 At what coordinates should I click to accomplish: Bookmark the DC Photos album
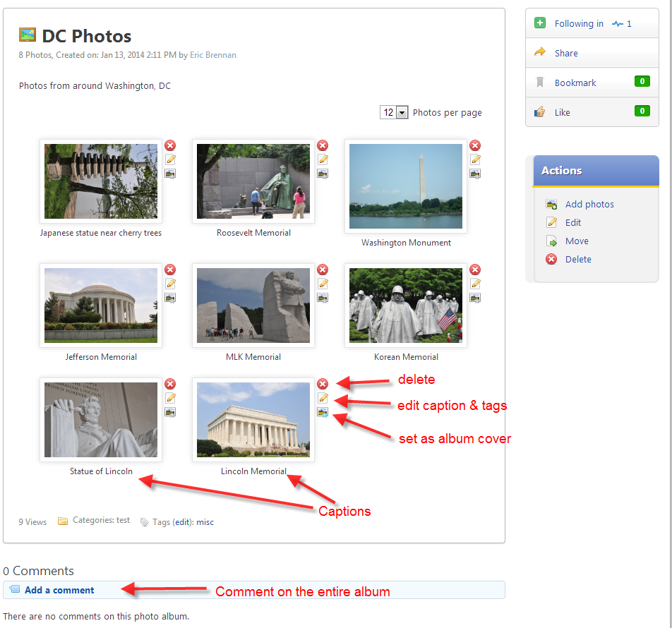[x=575, y=83]
